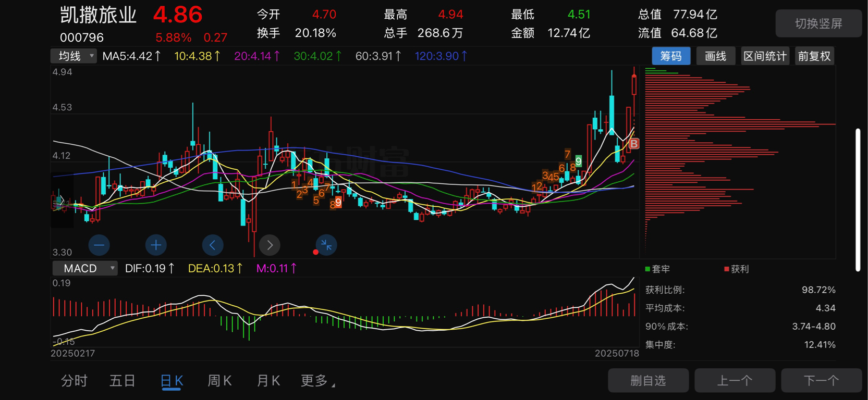Tap the 获利比例 98.72% row
Screen dimensions: 868x400
pyautogui.click(x=740, y=290)
